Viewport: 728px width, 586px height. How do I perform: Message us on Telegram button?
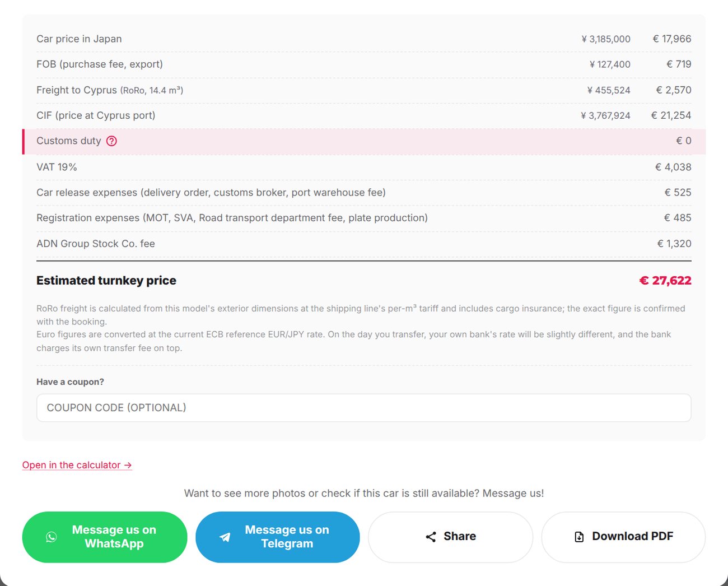278,537
